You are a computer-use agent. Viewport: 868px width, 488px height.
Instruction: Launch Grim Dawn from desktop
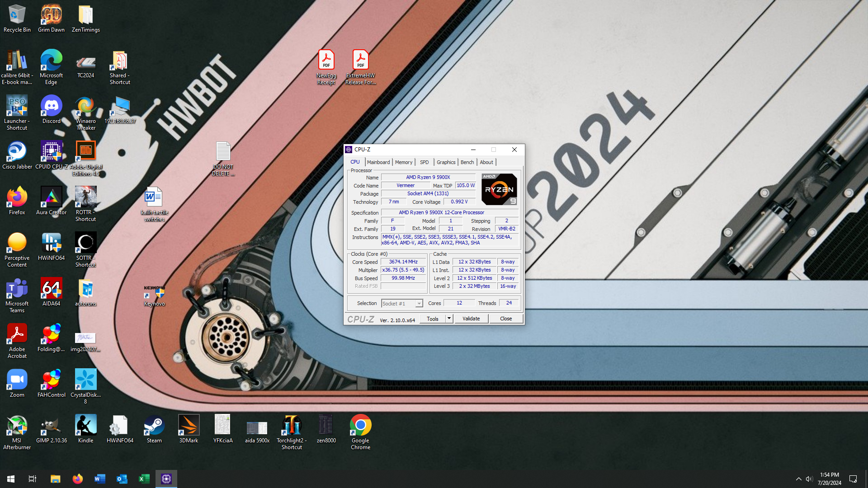point(51,18)
